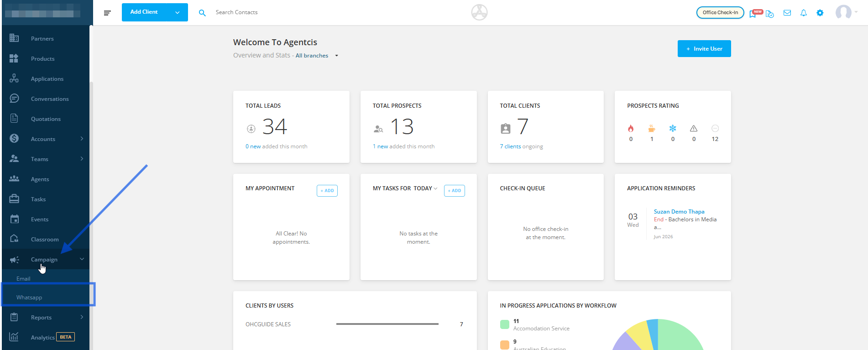The image size is (868, 350).
Task: Open the Products sidebar icon
Action: (x=14, y=58)
